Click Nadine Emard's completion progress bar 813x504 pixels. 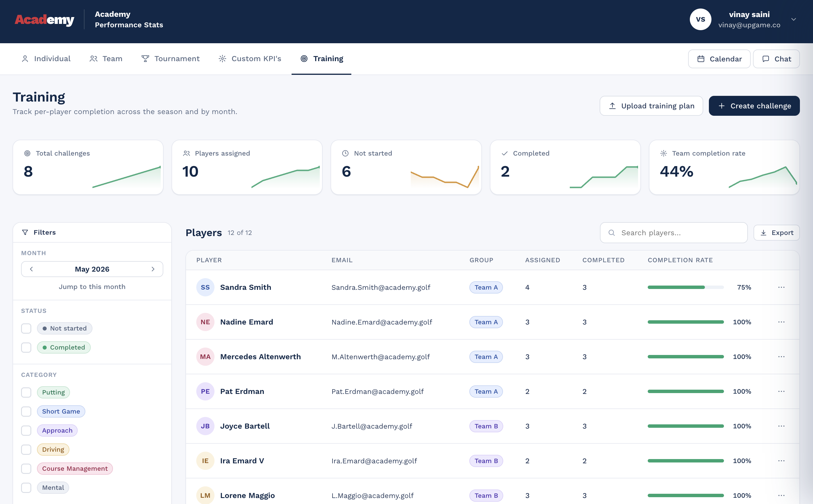click(x=686, y=322)
